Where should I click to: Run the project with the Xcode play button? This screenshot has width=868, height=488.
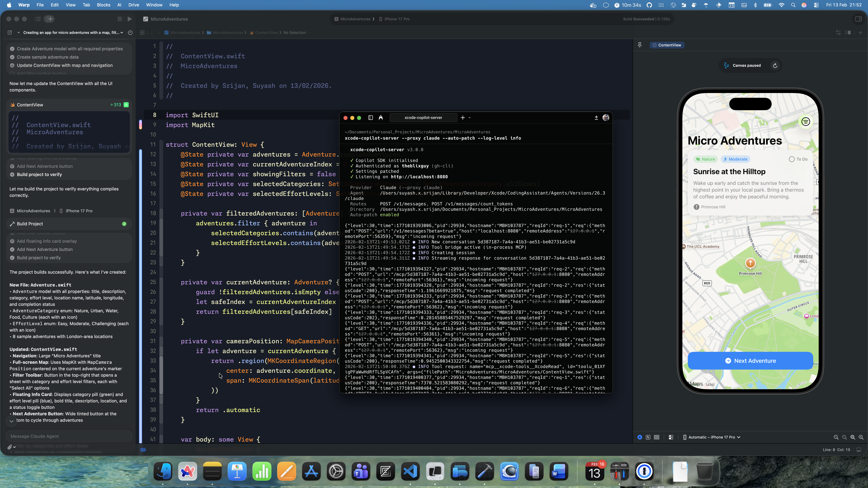(130, 19)
